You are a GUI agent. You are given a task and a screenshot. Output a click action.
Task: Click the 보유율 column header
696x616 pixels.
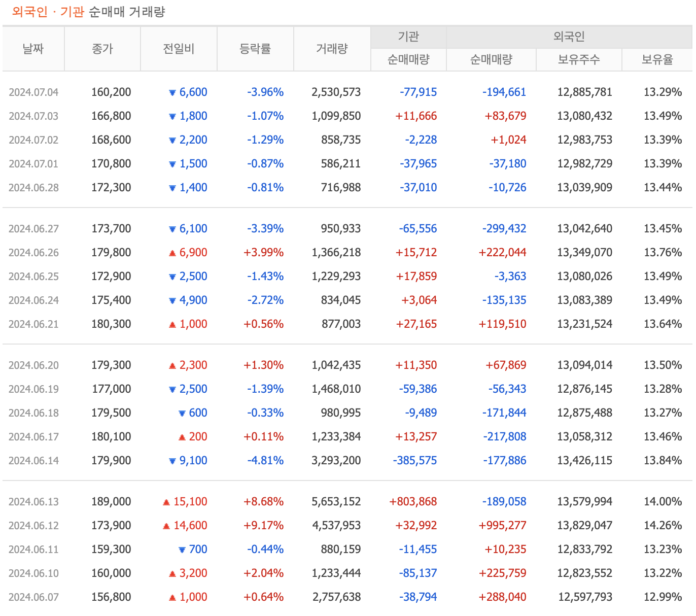pos(657,59)
